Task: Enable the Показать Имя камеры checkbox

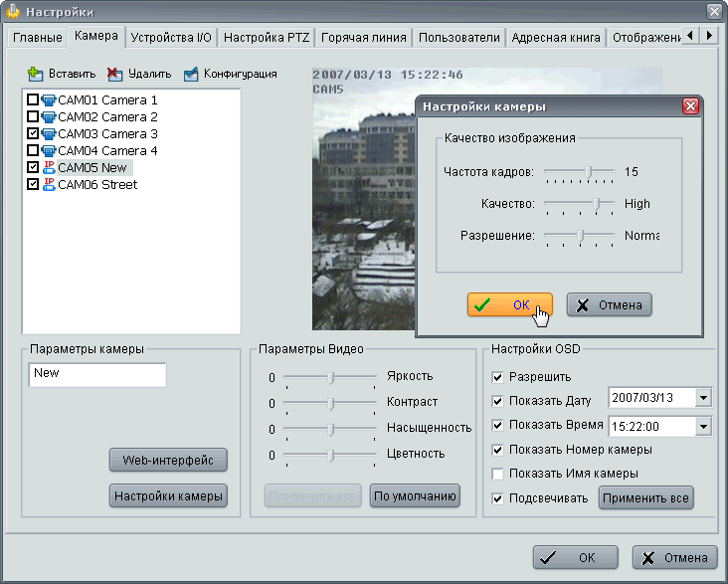Action: (x=497, y=474)
